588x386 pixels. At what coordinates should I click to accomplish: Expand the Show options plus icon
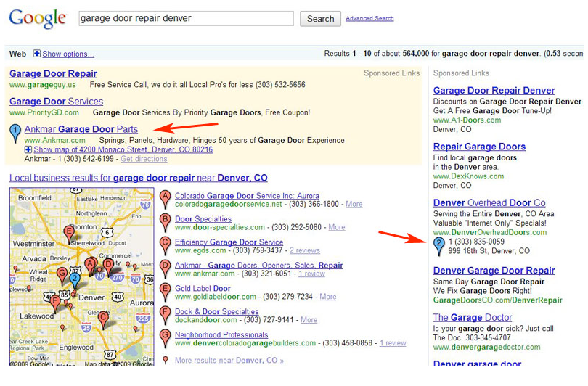(x=37, y=54)
